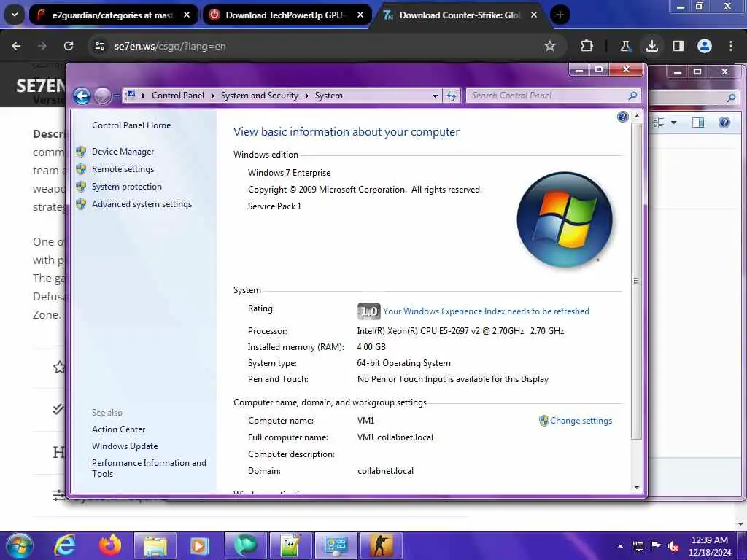The image size is (747, 560).
Task: Go back in Chrome browser
Action: pos(16,46)
